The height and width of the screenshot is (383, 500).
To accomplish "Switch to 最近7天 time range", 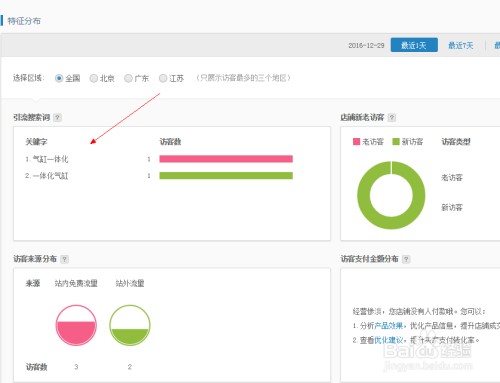I will point(461,45).
